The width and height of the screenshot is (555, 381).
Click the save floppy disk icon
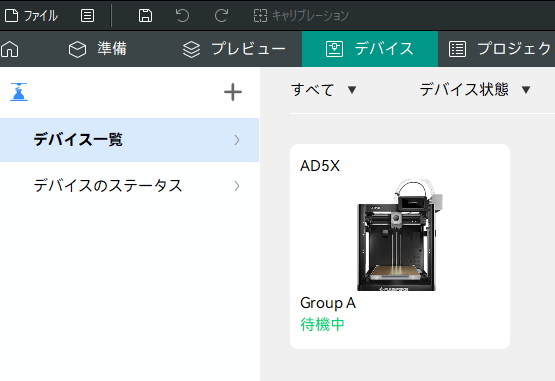145,16
